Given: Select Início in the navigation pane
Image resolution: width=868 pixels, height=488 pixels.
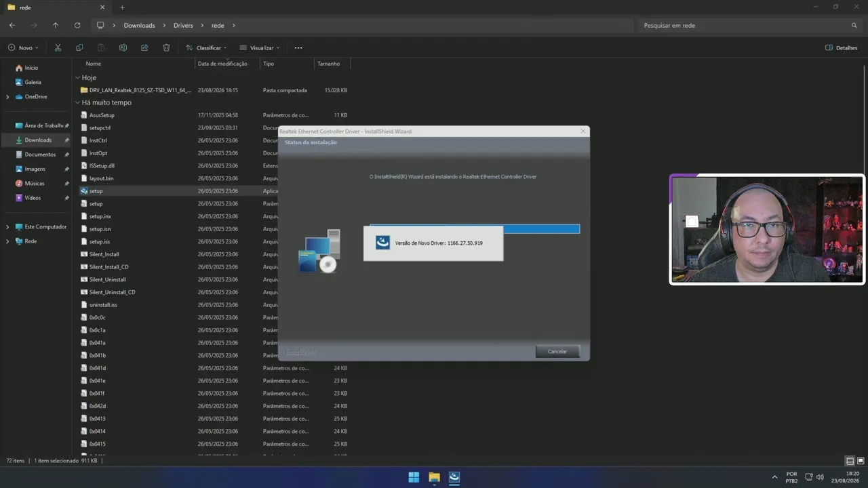Looking at the screenshot, I should pos(31,68).
